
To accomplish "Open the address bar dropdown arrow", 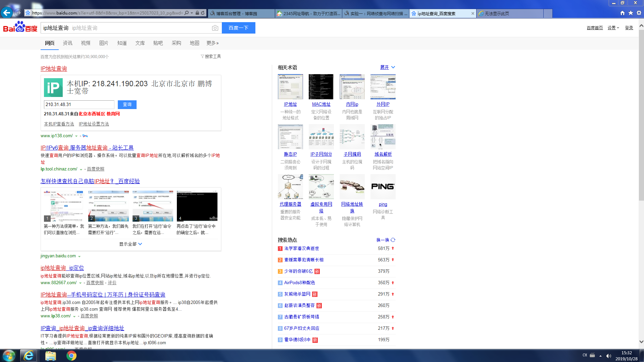I will tap(192, 13).
